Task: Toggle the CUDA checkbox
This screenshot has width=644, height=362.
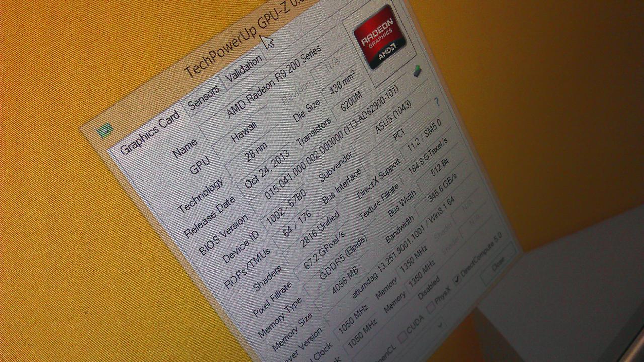Action: point(403,338)
